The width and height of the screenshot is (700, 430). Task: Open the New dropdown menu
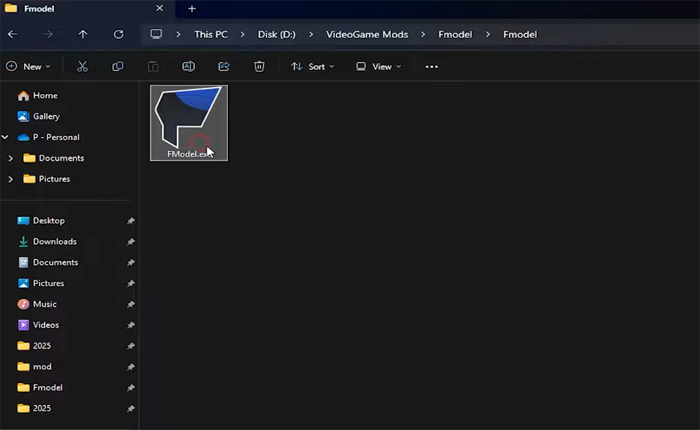[28, 67]
